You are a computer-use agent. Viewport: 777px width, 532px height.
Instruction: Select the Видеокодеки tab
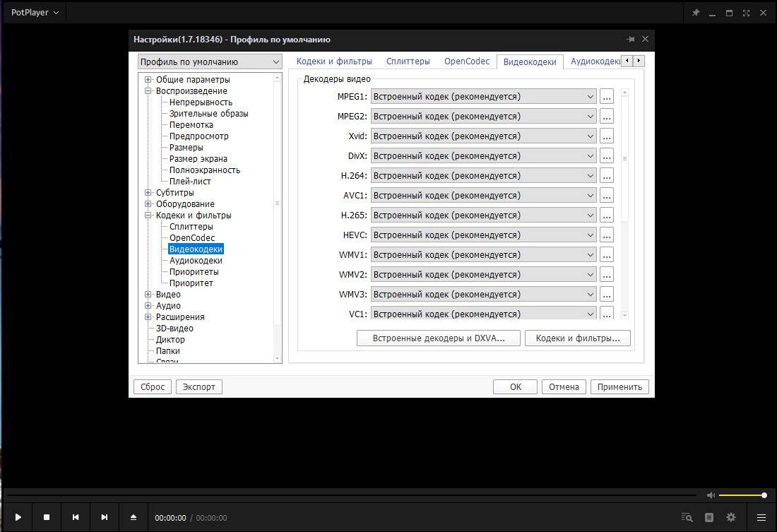point(530,62)
